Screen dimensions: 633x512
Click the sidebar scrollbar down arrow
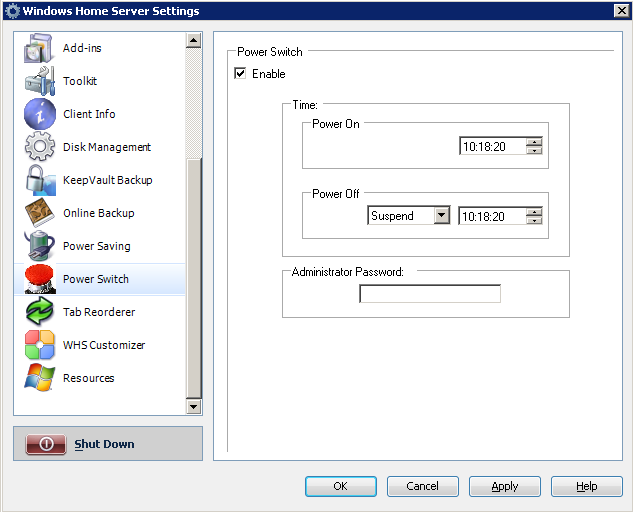point(194,407)
